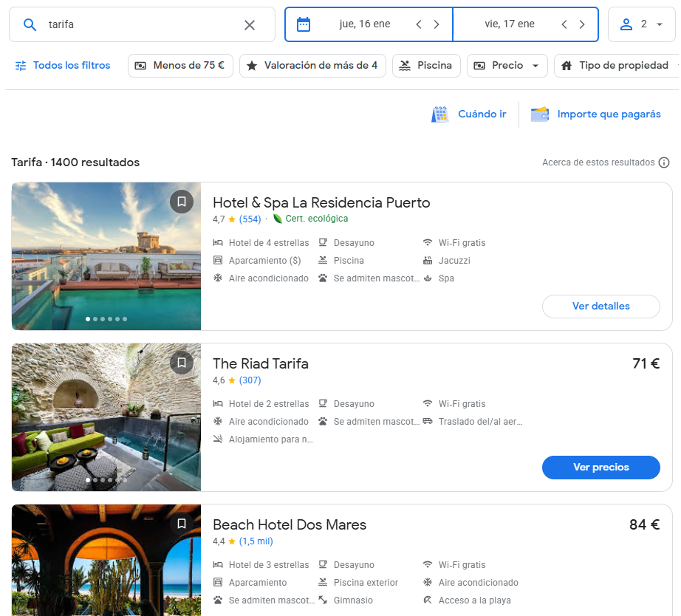This screenshot has height=616, width=681.
Task: Move check-in date to previous day
Action: (x=419, y=24)
